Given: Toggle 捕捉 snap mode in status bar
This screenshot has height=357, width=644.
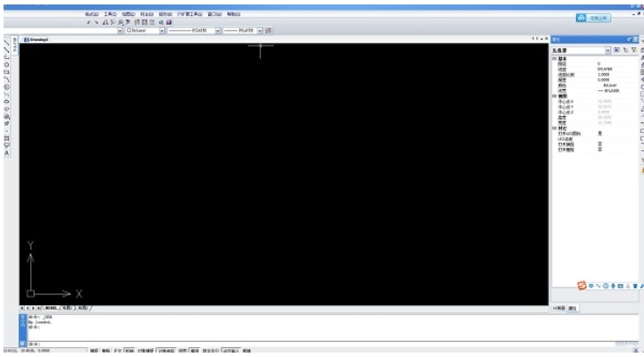Looking at the screenshot, I should tap(95, 351).
